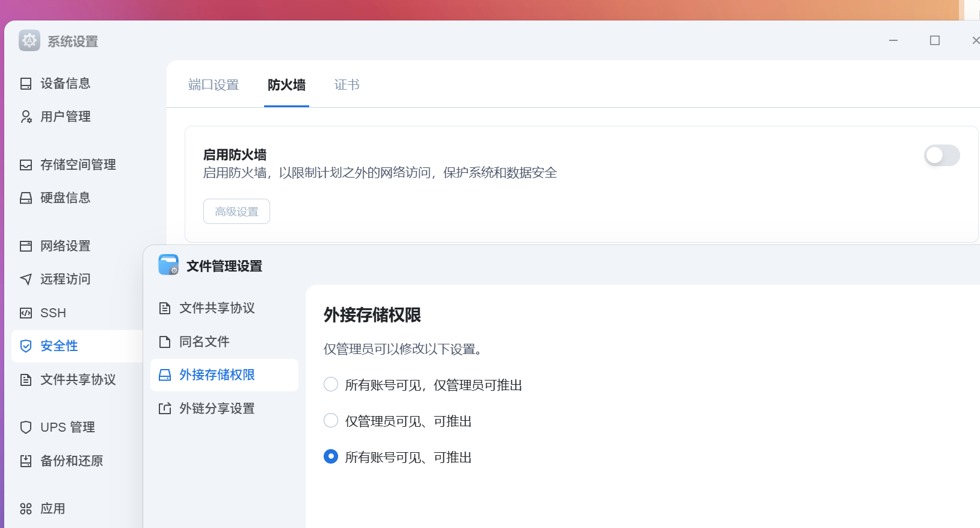Select 外接存储权限 label in left panel
980x528 pixels.
click(217, 375)
